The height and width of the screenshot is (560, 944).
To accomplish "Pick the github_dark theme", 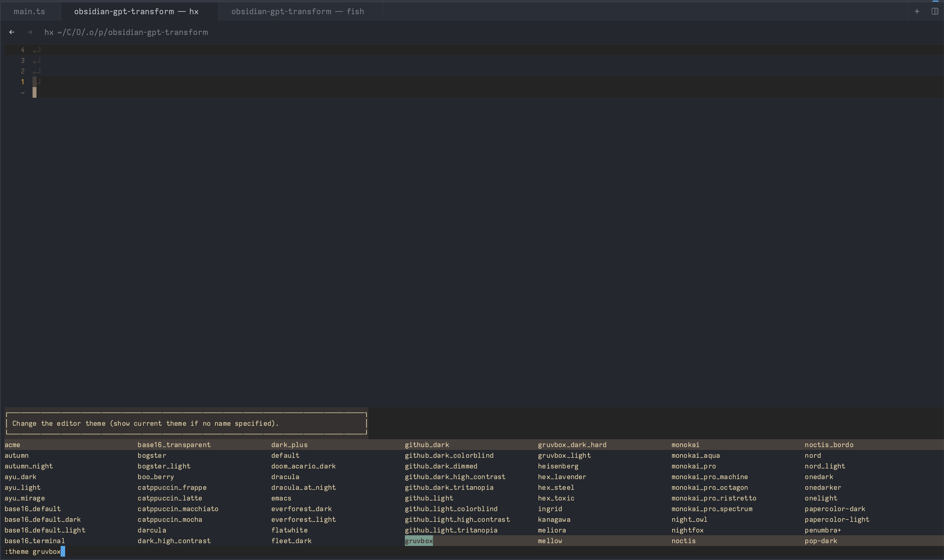I will 426,445.
